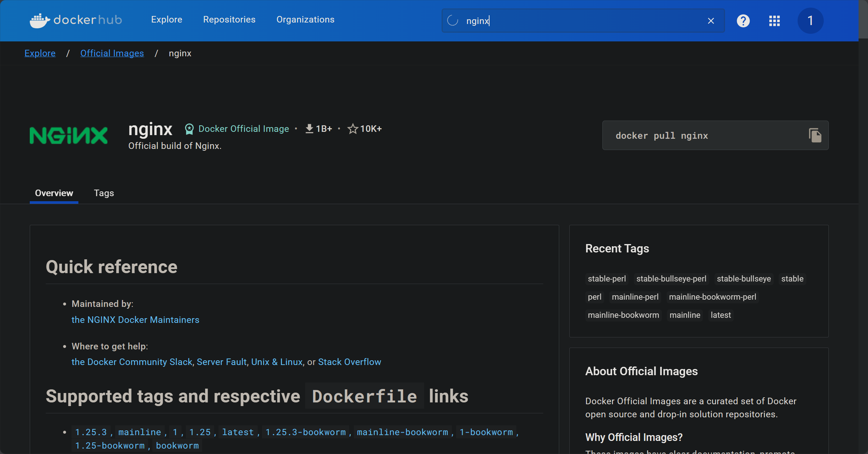The width and height of the screenshot is (868, 454).
Task: Follow the Official Images breadcrumb link
Action: coord(112,53)
